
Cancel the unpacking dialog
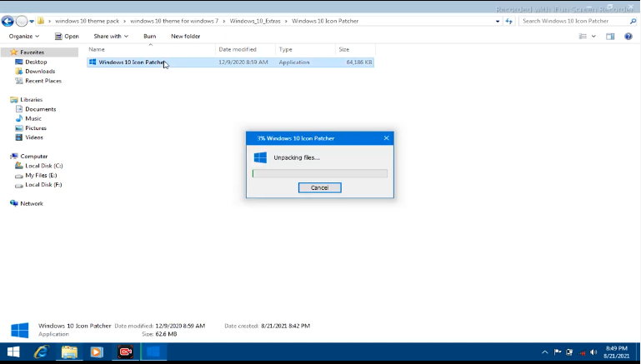click(320, 187)
